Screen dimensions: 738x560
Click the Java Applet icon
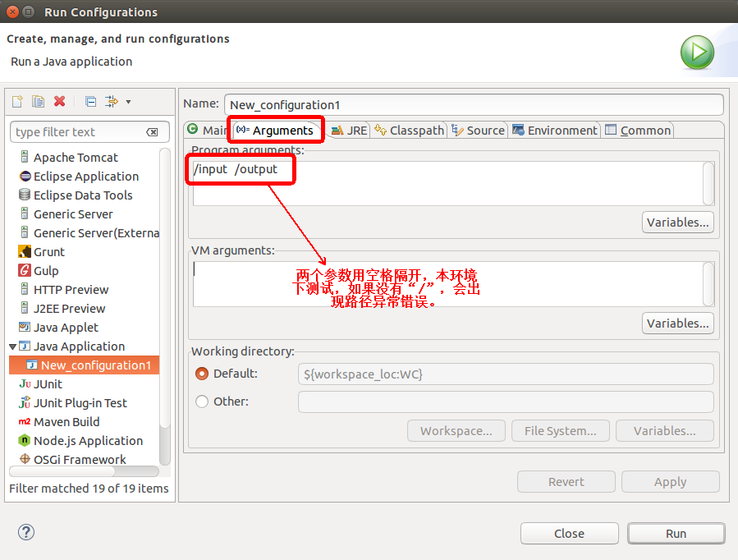[x=25, y=327]
